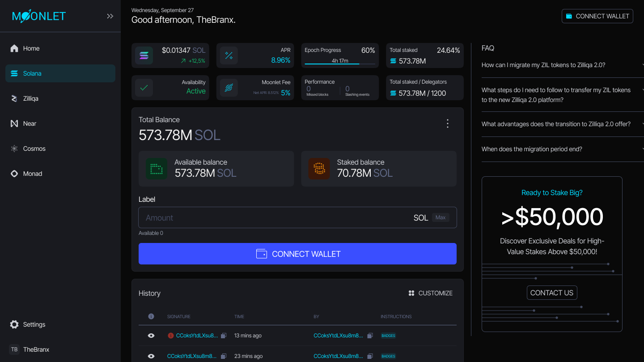The image size is (644, 362).
Task: Open Zilliqa staking page
Action: (60, 98)
